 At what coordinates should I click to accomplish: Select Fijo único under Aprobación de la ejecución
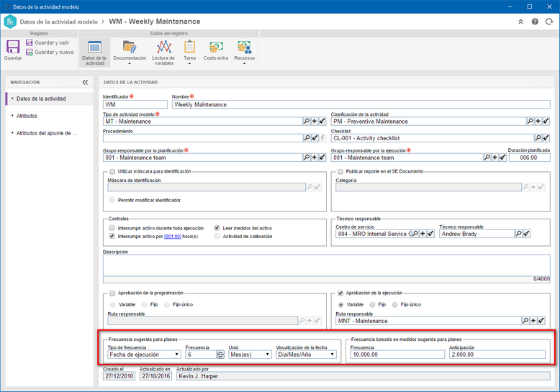point(394,305)
